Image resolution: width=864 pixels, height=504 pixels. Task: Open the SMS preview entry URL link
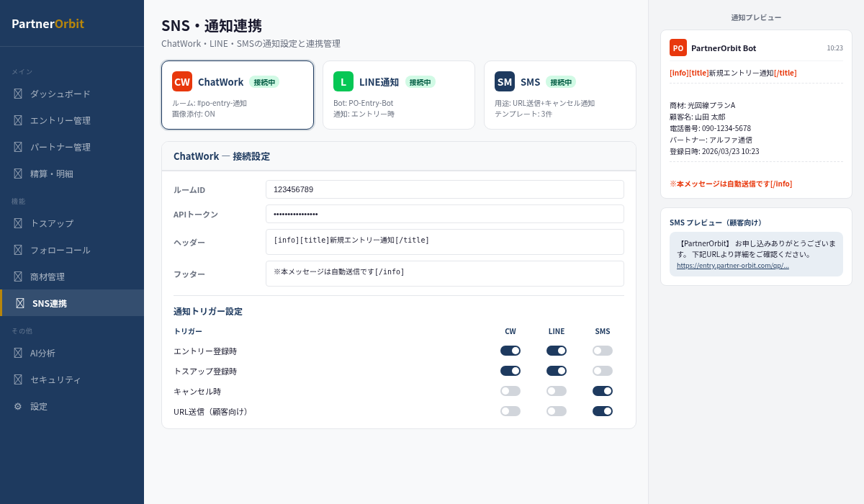pyautogui.click(x=732, y=265)
